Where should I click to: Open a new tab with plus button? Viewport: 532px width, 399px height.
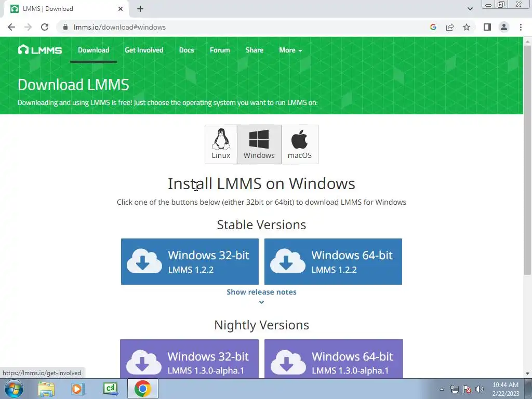click(140, 9)
